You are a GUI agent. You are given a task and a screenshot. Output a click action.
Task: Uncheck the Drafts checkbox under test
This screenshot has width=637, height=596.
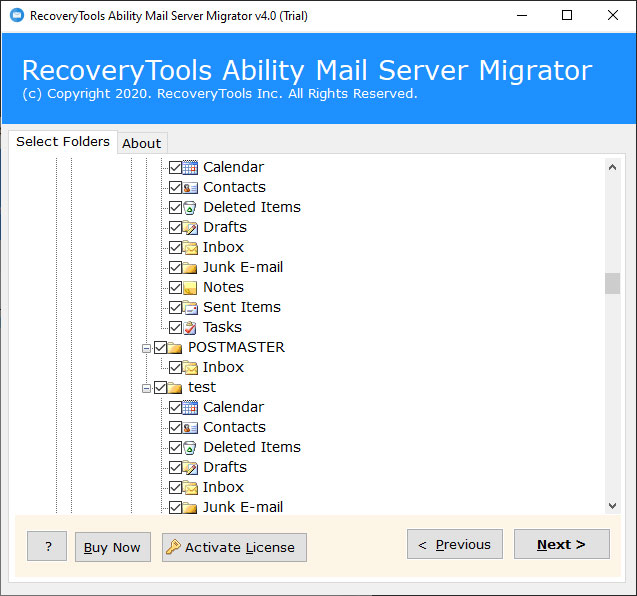click(x=176, y=468)
